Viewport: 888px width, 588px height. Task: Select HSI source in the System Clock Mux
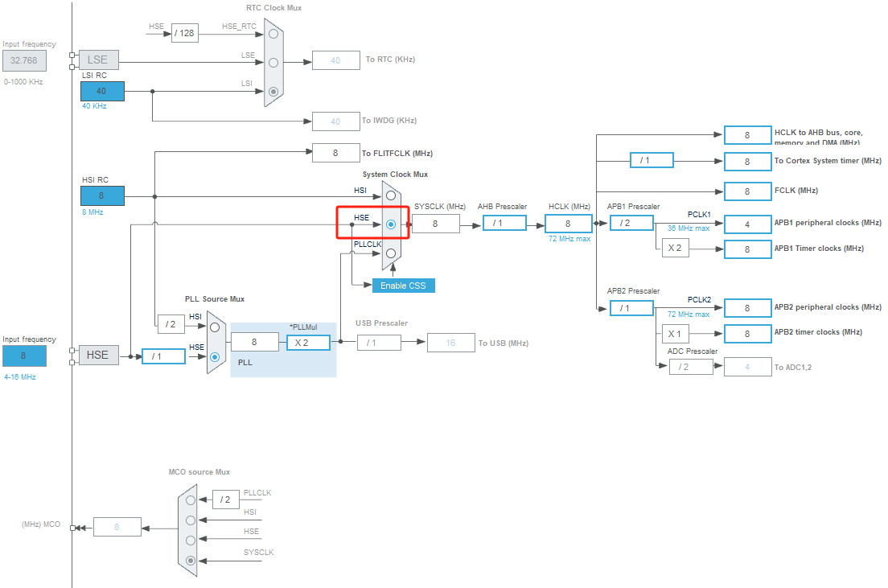[x=389, y=195]
